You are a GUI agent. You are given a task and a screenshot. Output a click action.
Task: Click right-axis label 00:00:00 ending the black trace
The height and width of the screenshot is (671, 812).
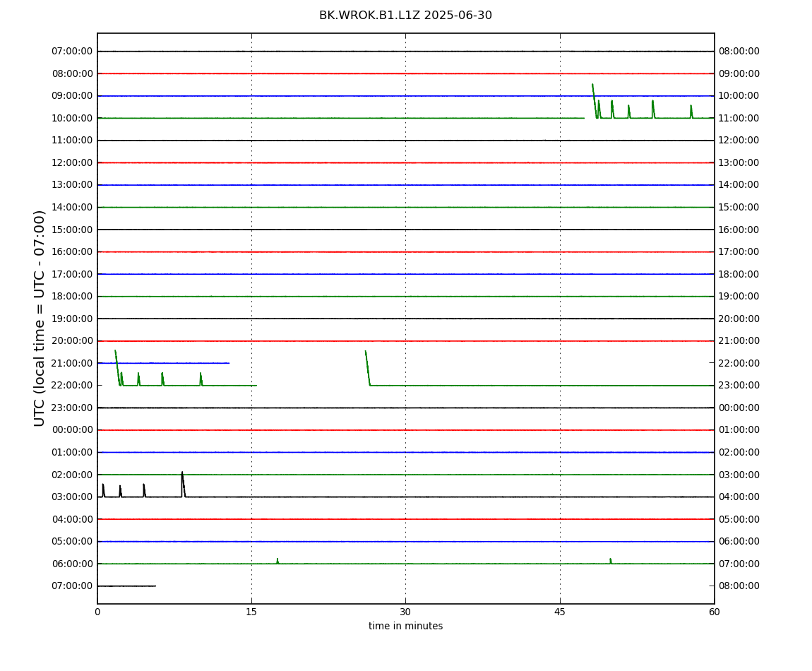739,408
